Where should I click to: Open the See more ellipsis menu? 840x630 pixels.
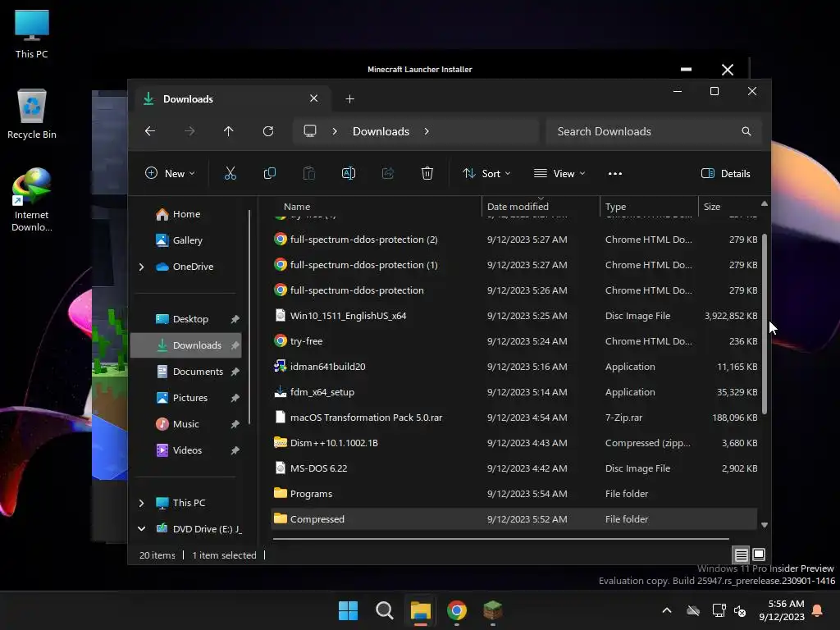(x=615, y=174)
